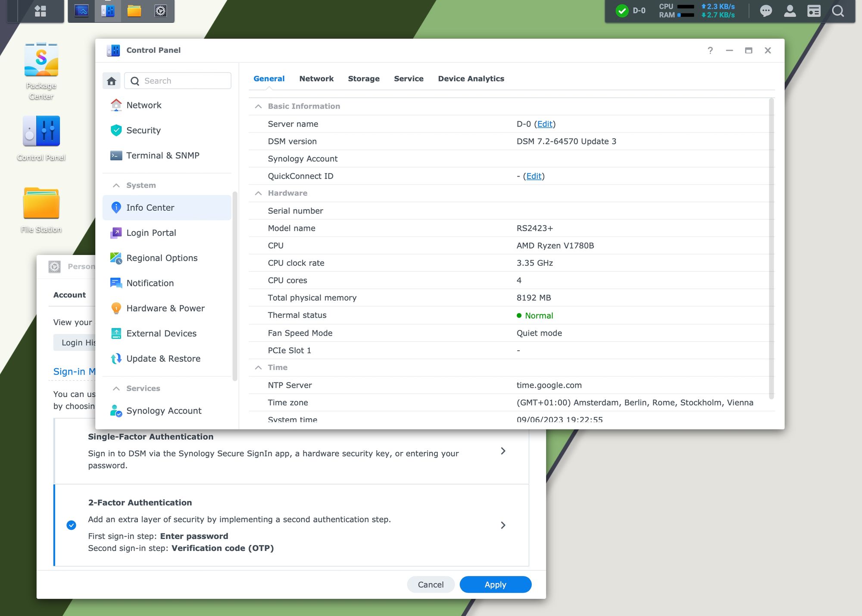Screen dimensions: 862x616
Task: Open Resource Monitor from the taskbar
Action: 81,11
